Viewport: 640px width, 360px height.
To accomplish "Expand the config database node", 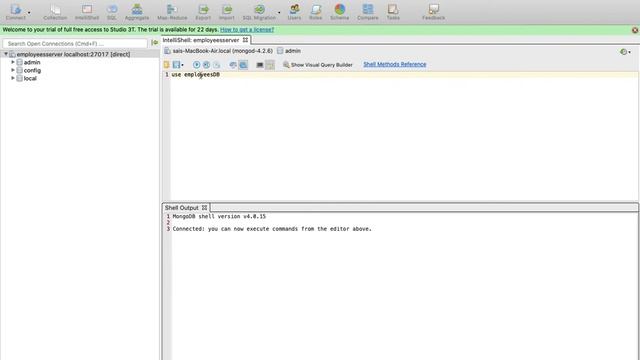I will [13, 70].
